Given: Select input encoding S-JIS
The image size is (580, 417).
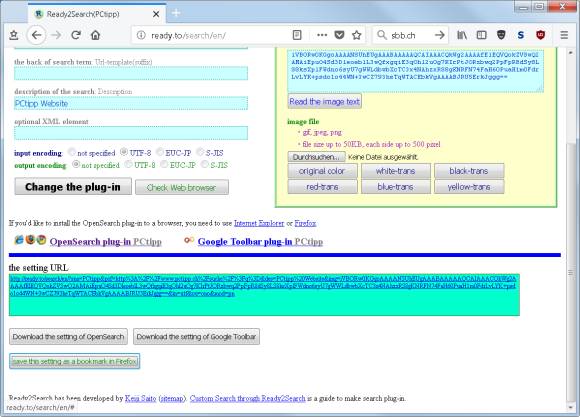Looking at the screenshot, I should tap(200, 152).
